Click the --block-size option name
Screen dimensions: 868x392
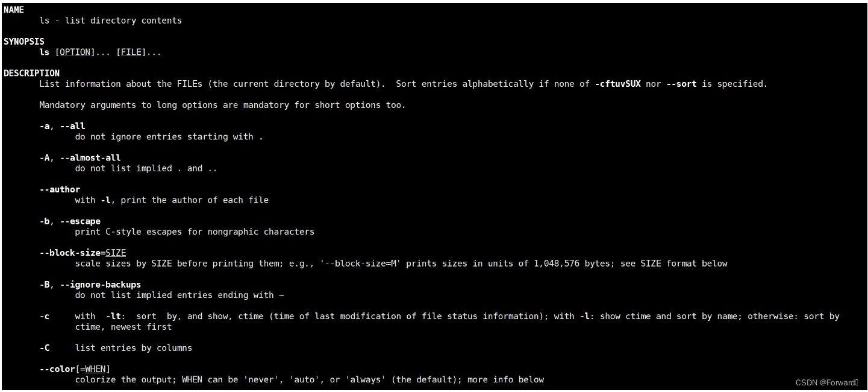(70, 253)
